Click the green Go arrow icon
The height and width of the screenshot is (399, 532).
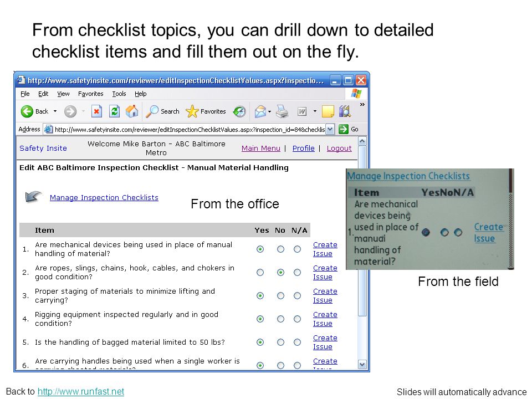coord(344,129)
